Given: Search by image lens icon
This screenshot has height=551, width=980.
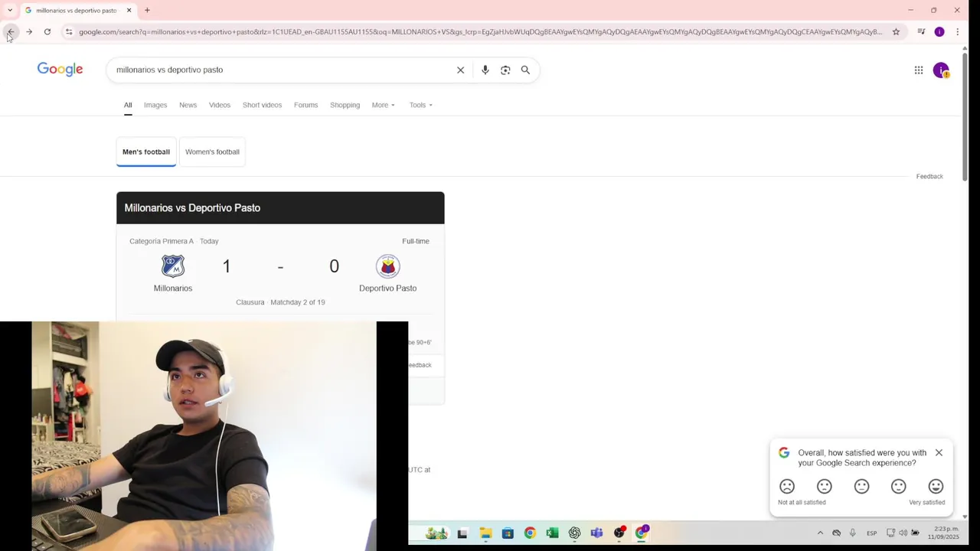Looking at the screenshot, I should click(505, 70).
